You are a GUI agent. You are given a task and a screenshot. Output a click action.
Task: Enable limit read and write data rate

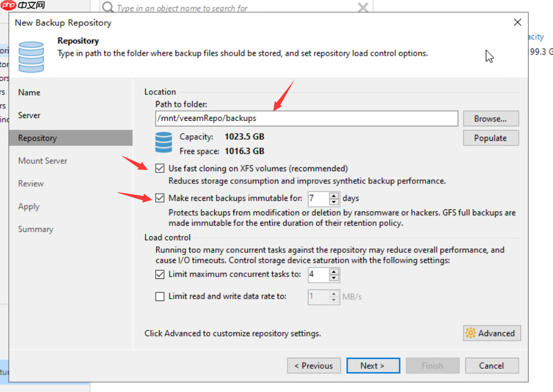tap(159, 296)
